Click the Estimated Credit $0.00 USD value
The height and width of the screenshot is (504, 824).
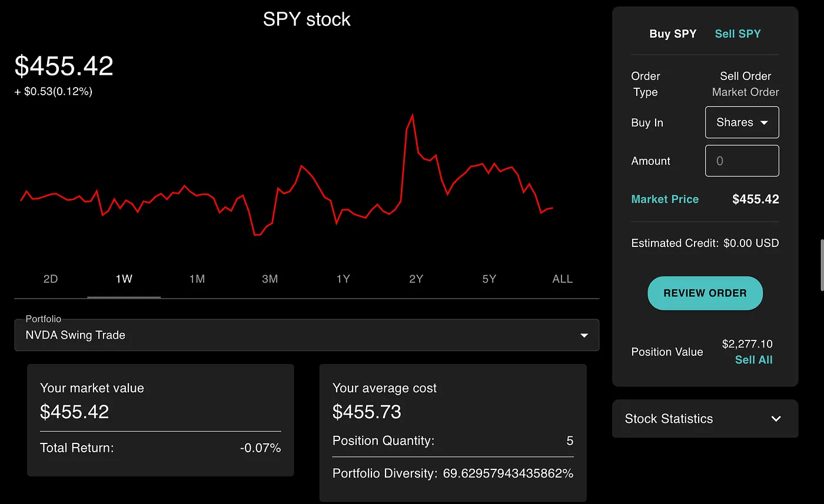pyautogui.click(x=751, y=243)
